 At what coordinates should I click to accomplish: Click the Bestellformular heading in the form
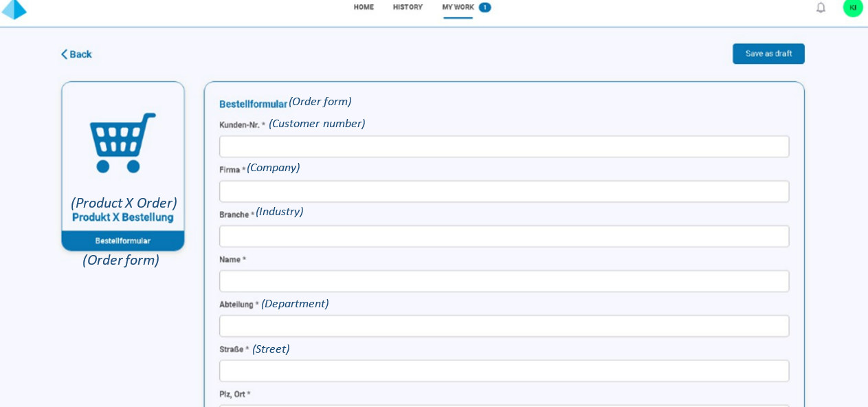coord(252,104)
